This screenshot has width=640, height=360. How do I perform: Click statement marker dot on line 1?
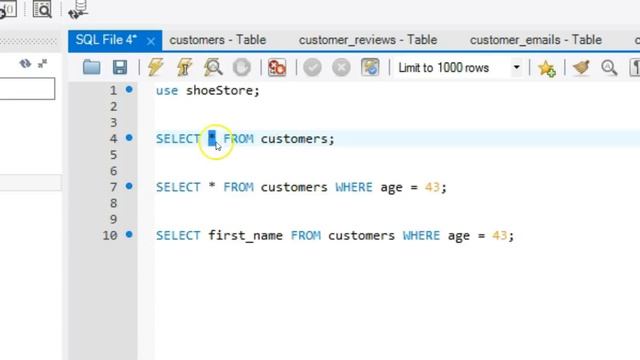(129, 89)
